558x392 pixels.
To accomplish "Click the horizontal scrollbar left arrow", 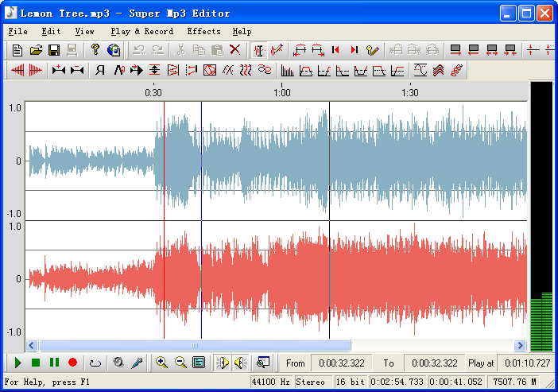I will pyautogui.click(x=32, y=345).
